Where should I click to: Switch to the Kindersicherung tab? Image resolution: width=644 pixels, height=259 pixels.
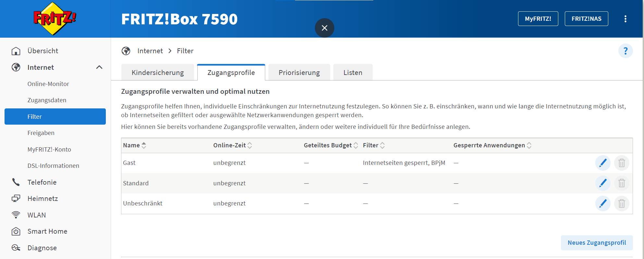[x=158, y=72]
